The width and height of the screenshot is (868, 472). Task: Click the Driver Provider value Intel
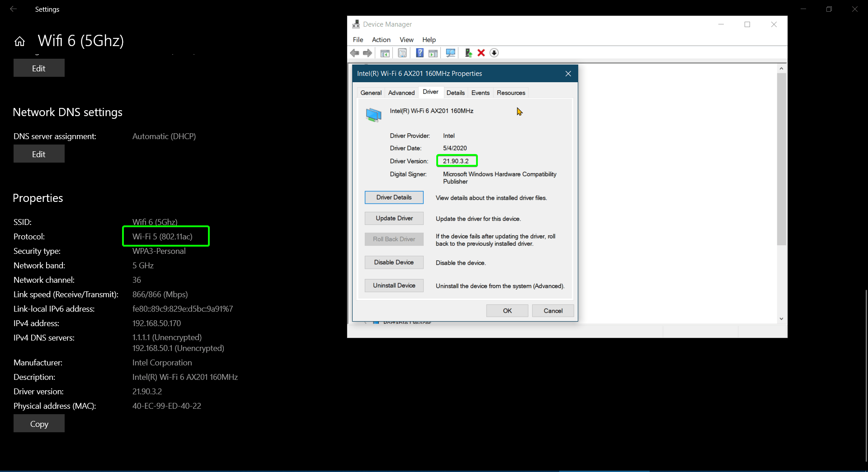pos(449,136)
